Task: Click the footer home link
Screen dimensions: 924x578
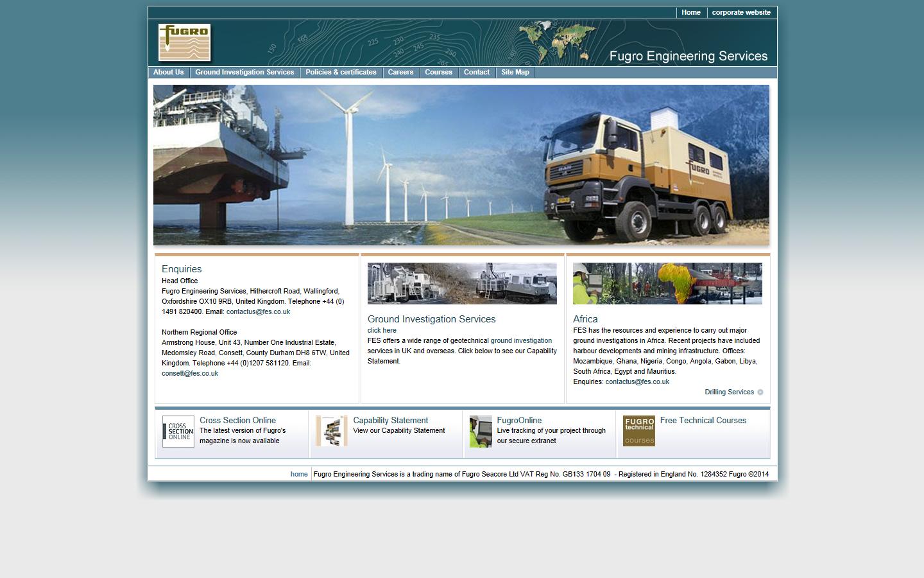Action: (x=299, y=475)
